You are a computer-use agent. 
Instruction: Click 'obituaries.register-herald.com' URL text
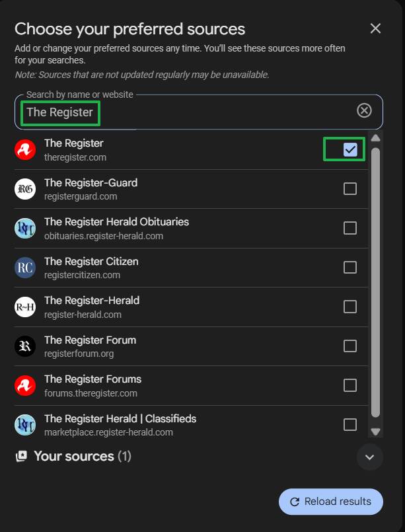[x=104, y=236]
